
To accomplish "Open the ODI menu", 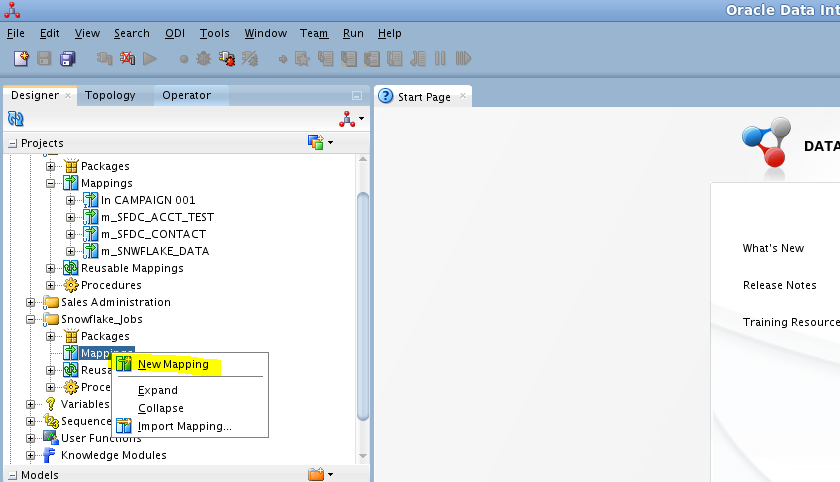I will click(x=175, y=33).
